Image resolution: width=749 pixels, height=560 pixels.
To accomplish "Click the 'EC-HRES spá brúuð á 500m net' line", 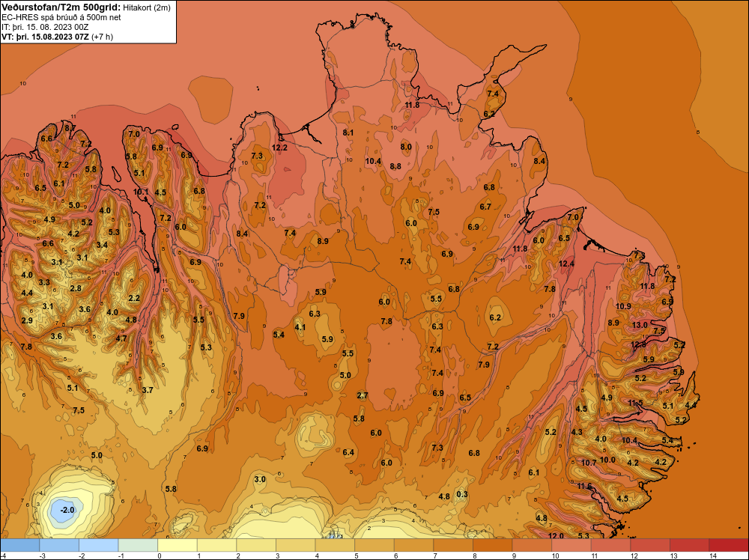I will point(61,17).
